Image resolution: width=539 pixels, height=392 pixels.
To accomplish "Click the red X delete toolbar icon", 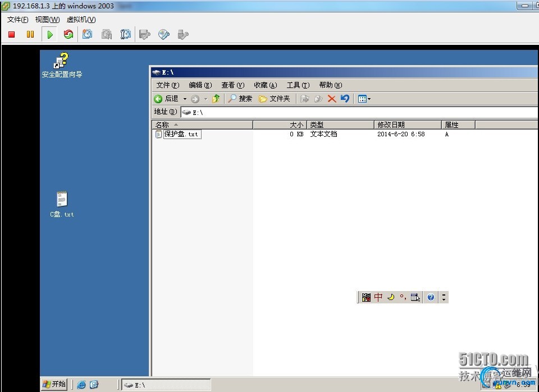I will click(x=332, y=99).
